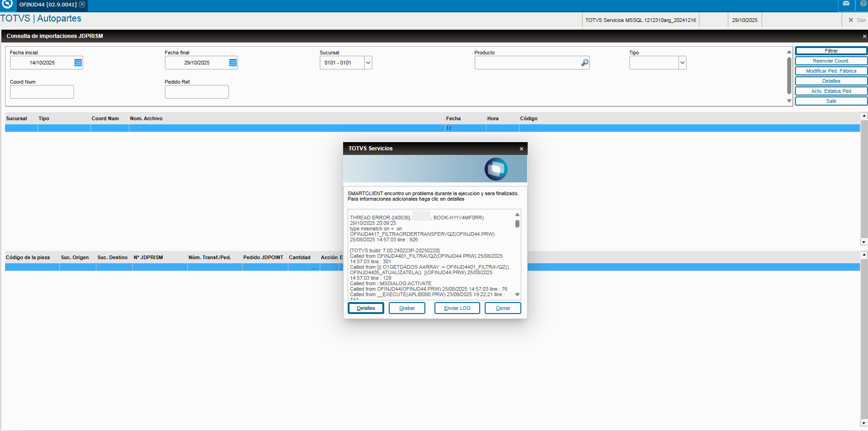Expand the Sucursal dropdown
The height and width of the screenshot is (431, 868).
pyautogui.click(x=368, y=63)
